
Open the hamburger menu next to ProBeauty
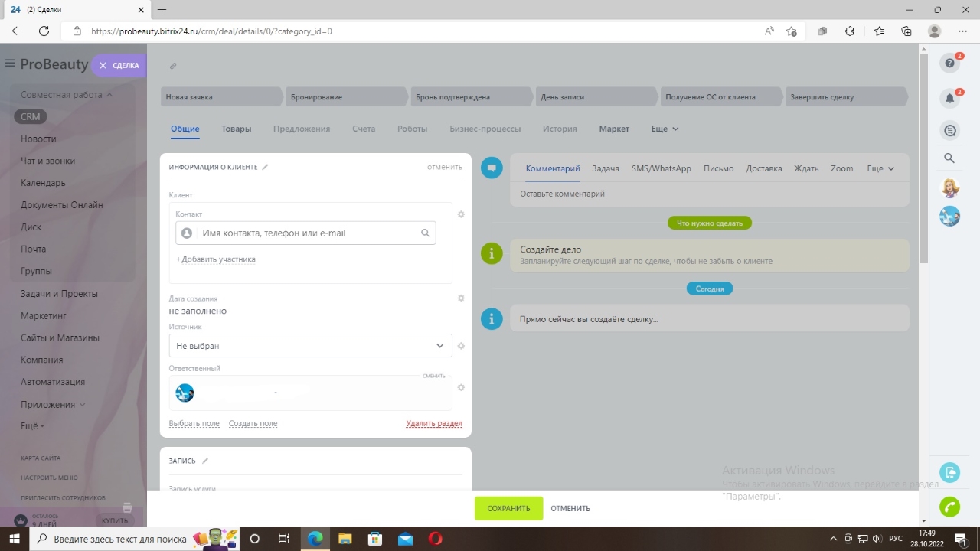click(10, 64)
